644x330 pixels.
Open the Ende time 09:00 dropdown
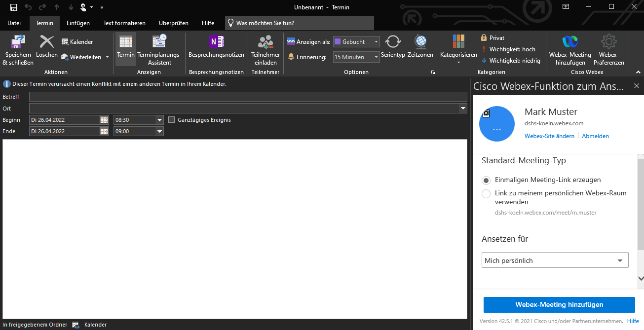click(x=159, y=131)
